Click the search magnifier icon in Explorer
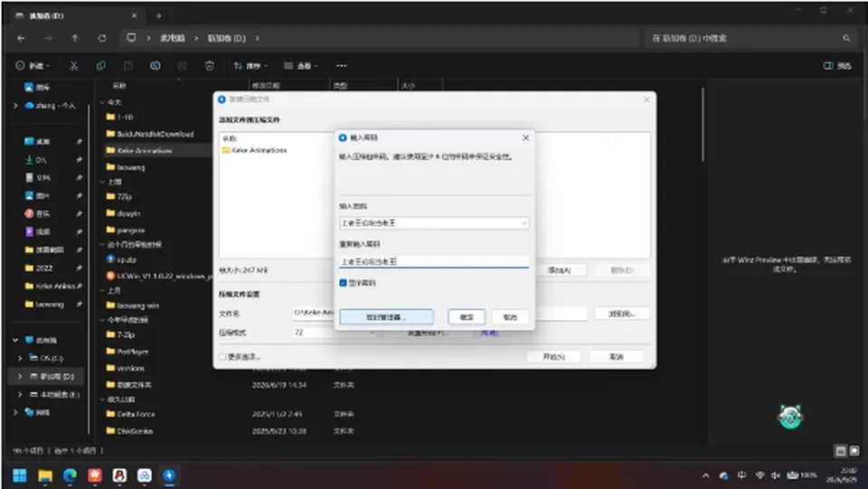Image resolution: width=868 pixels, height=489 pixels. tap(846, 38)
